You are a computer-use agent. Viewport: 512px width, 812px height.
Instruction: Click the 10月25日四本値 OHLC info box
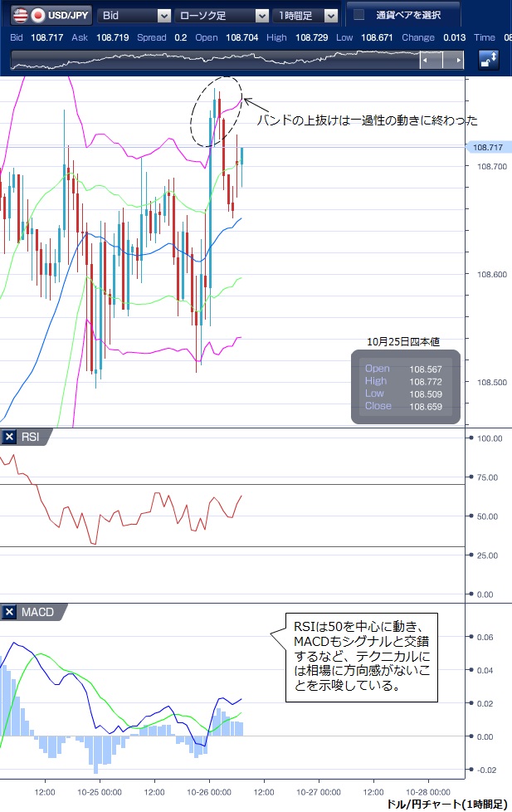tap(404, 388)
